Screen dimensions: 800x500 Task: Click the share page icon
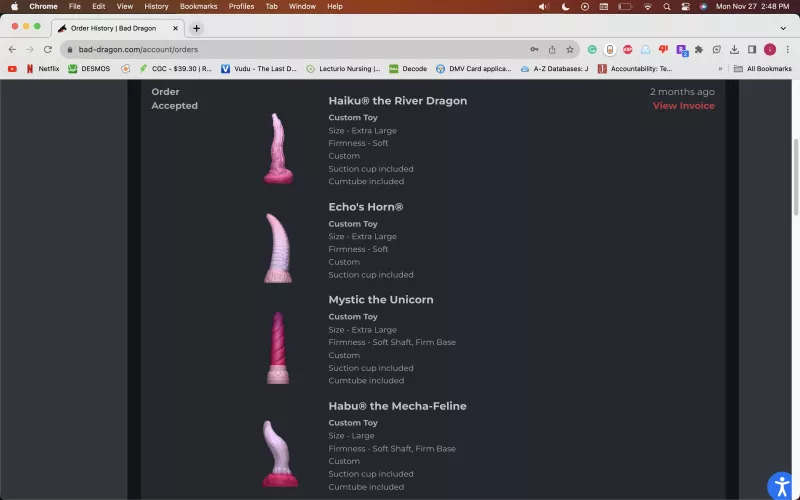click(552, 49)
